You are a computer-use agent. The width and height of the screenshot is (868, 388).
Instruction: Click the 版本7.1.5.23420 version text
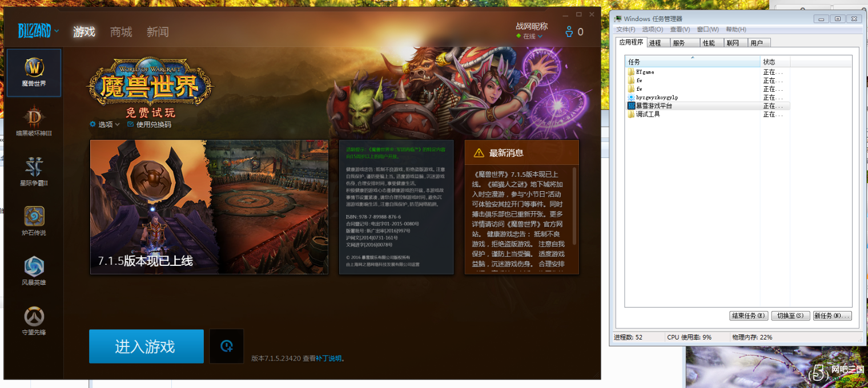pyautogui.click(x=276, y=358)
